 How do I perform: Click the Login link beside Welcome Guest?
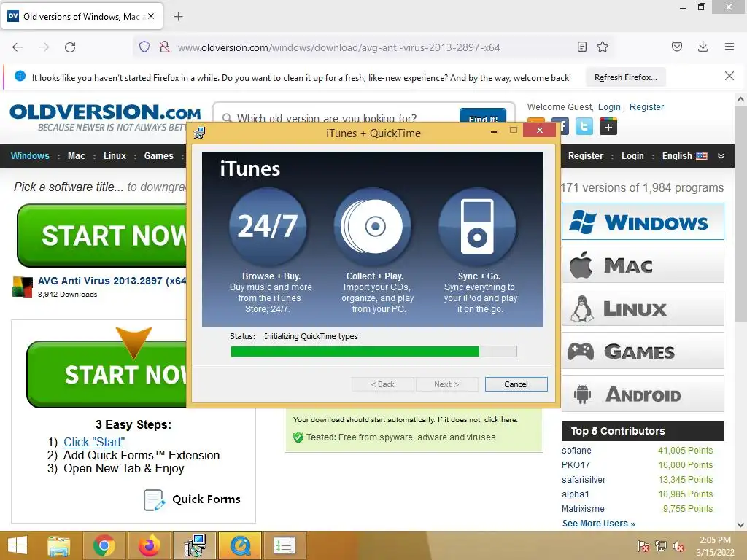pyautogui.click(x=609, y=106)
